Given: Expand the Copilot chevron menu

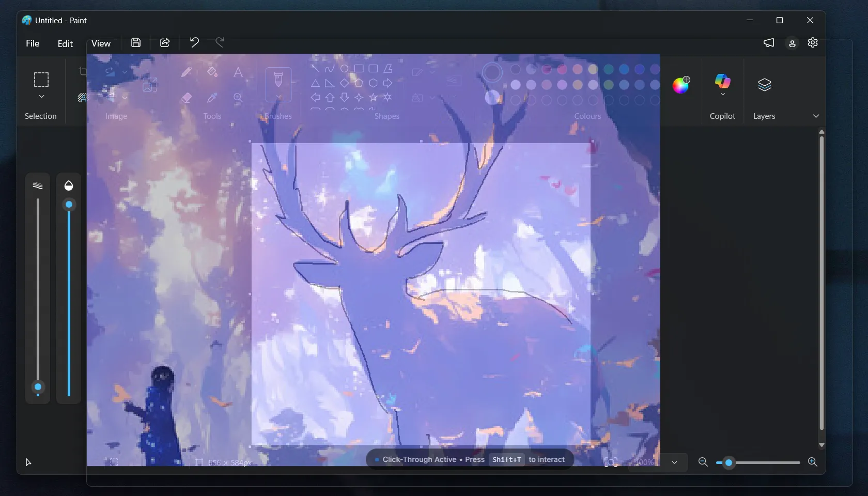Looking at the screenshot, I should coord(722,95).
